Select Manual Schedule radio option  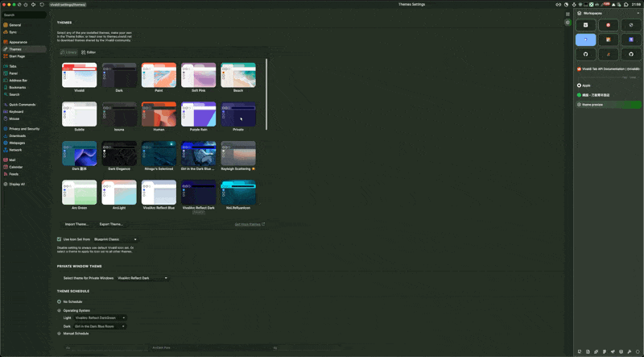pyautogui.click(x=59, y=334)
